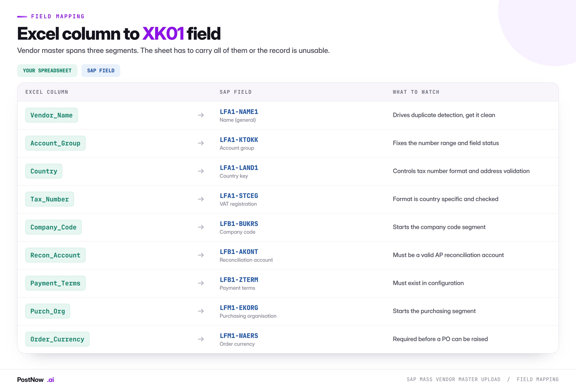The image size is (576, 392).
Task: Click the 'Purchasing organisation' description
Action: (248, 316)
